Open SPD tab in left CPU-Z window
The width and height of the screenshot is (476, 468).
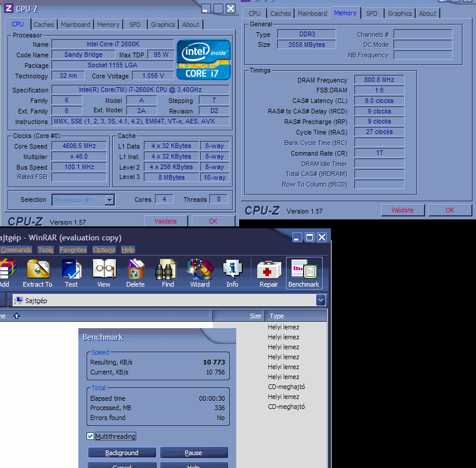pyautogui.click(x=134, y=25)
